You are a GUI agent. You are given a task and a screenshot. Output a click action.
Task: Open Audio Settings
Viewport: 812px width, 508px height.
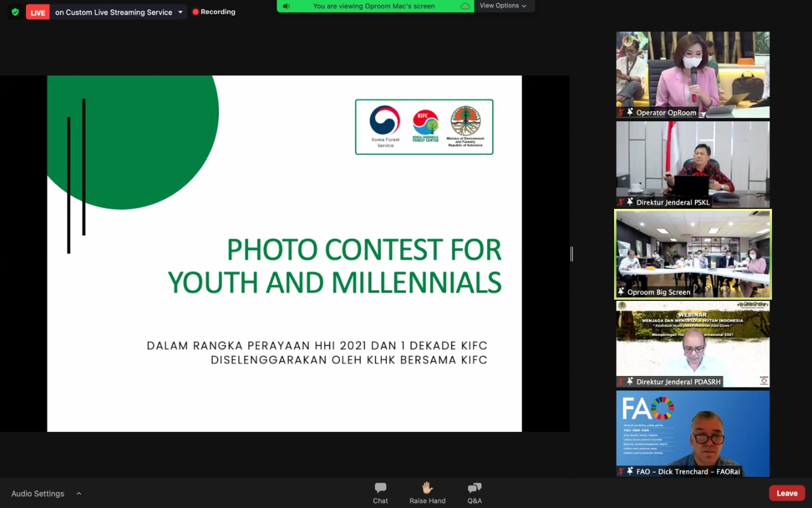tap(37, 493)
